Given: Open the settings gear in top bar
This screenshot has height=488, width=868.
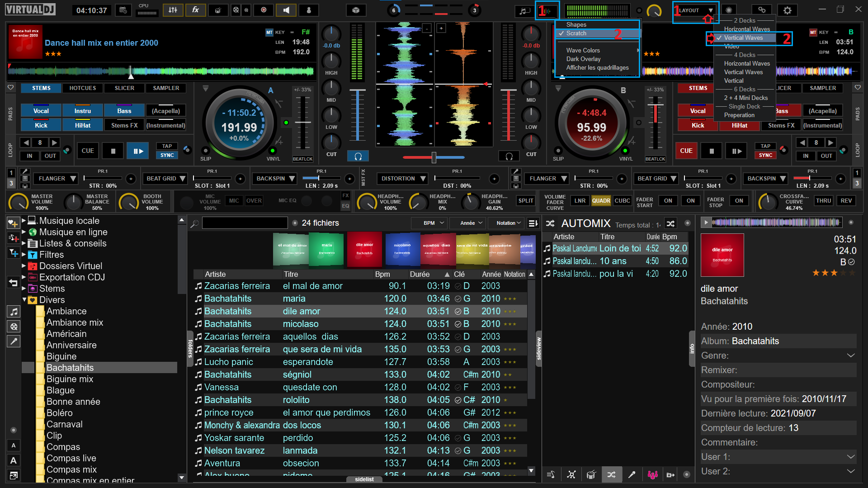Looking at the screenshot, I should (787, 10).
